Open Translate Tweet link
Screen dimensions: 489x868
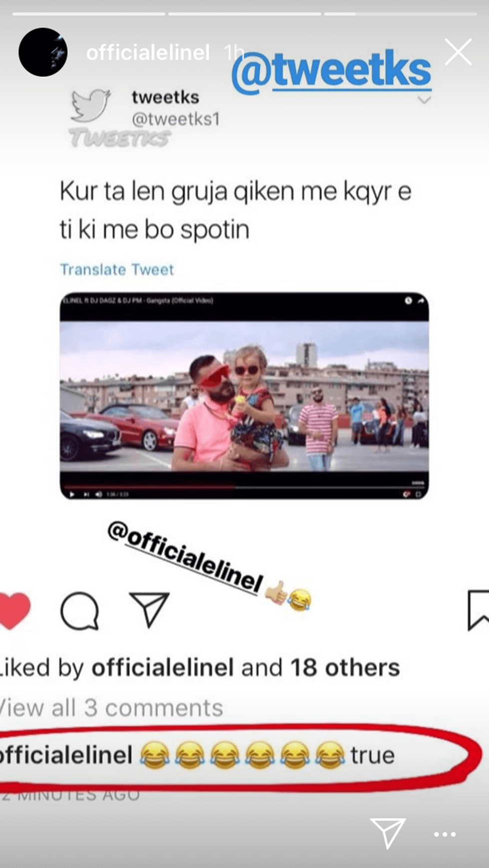[x=117, y=269]
